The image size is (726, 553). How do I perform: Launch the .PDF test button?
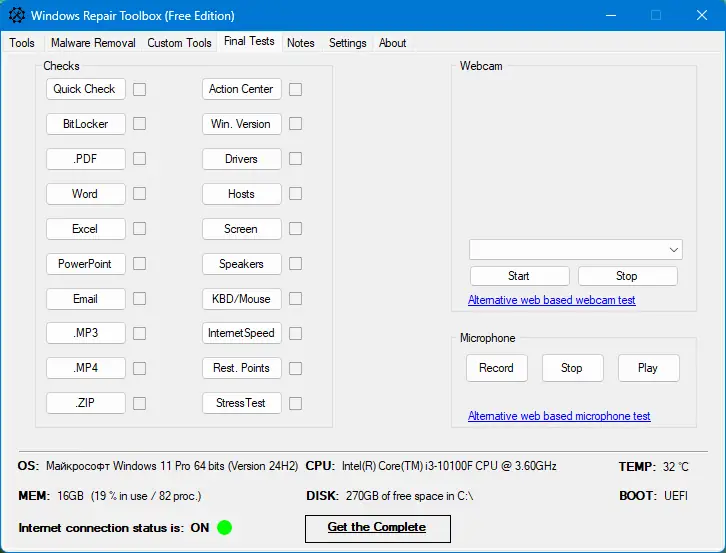pyautogui.click(x=86, y=159)
